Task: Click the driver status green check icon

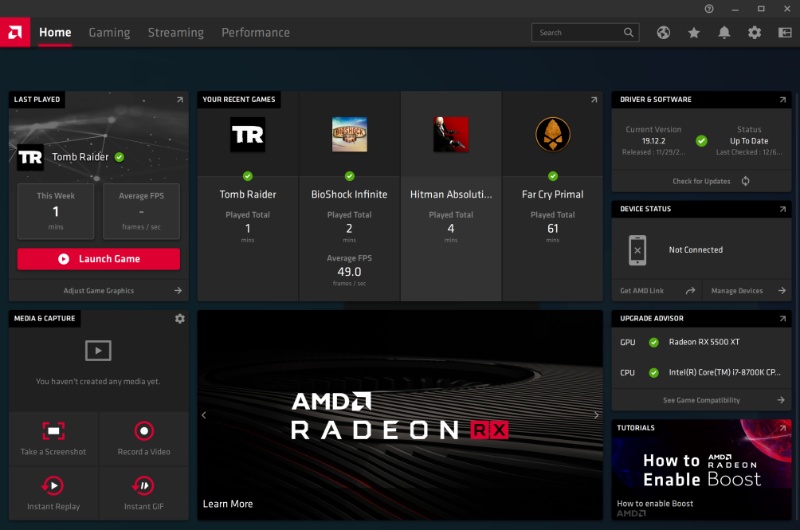Action: click(702, 141)
